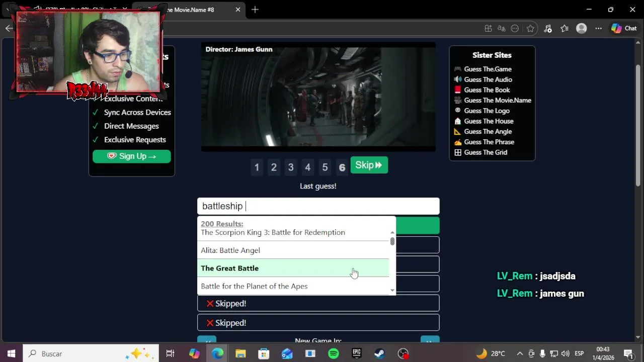Show clue image number 5
This screenshot has height=362, width=644.
click(325, 167)
